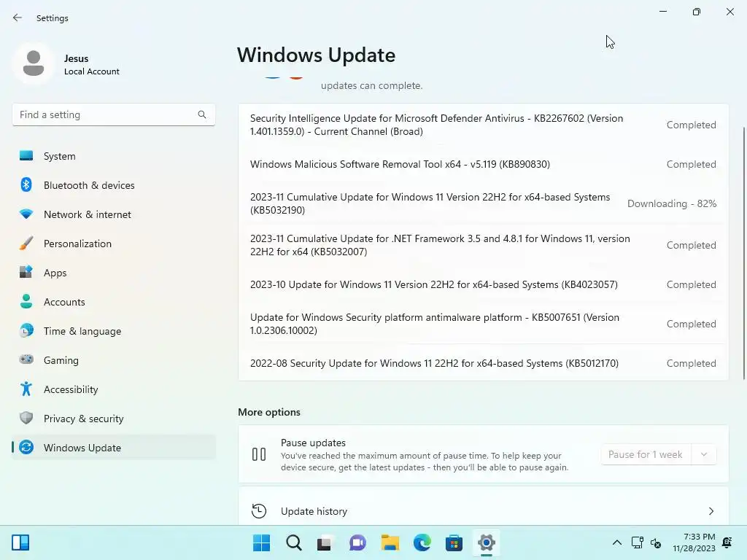Select Personalization in the sidebar

[113, 244]
